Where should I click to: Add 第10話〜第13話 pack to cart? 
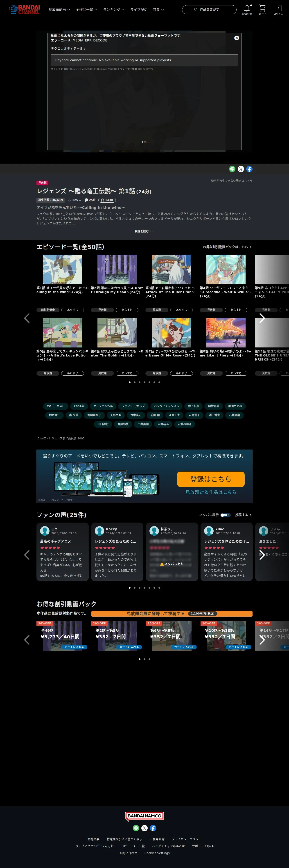(x=239, y=647)
